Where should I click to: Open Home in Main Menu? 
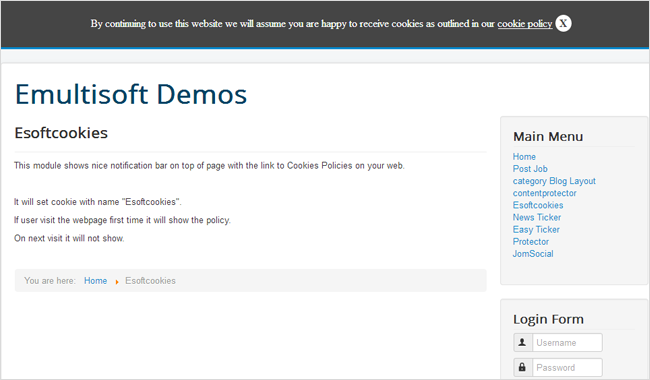coord(524,157)
